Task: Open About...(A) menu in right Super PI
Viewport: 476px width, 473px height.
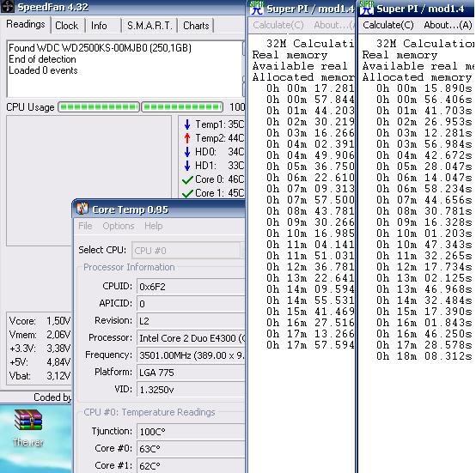Action: tap(448, 25)
